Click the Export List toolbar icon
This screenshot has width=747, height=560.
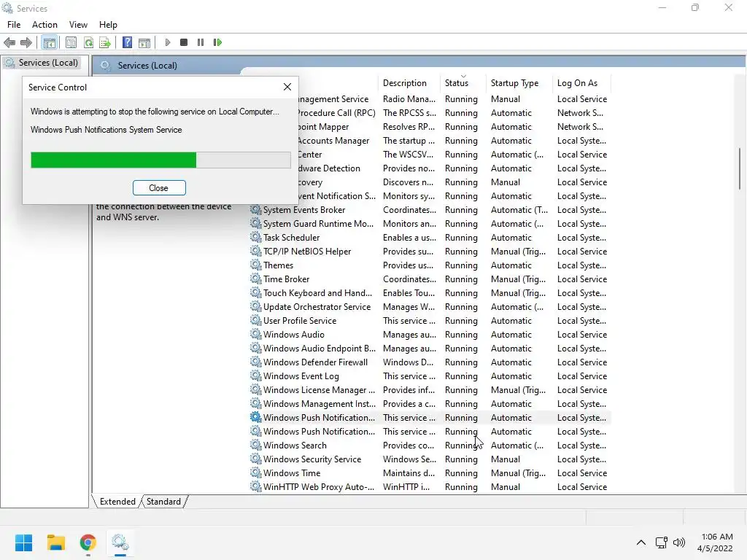105,42
